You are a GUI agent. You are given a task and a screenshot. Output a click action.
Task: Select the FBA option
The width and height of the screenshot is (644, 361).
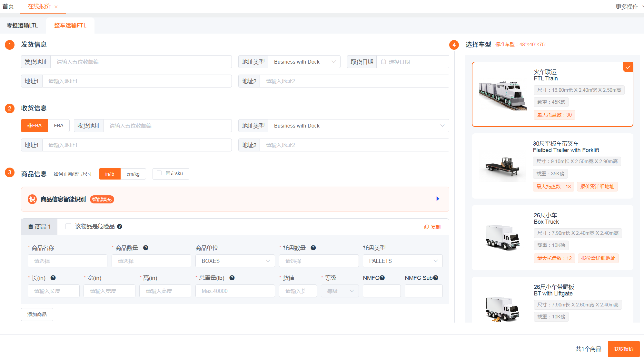coord(59,126)
